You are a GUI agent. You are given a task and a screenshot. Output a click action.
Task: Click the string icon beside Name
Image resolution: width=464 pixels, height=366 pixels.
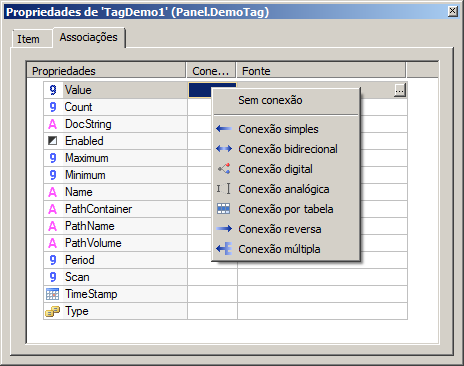(53, 192)
